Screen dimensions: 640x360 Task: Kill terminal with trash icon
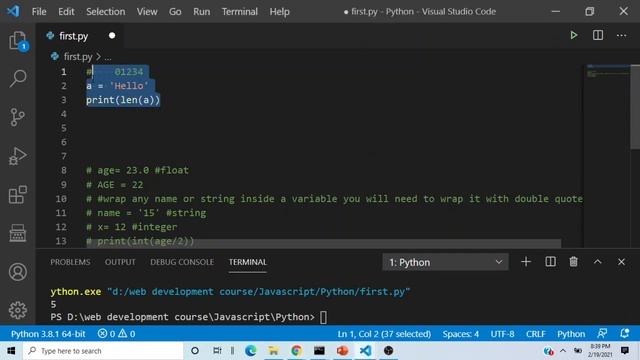(573, 262)
